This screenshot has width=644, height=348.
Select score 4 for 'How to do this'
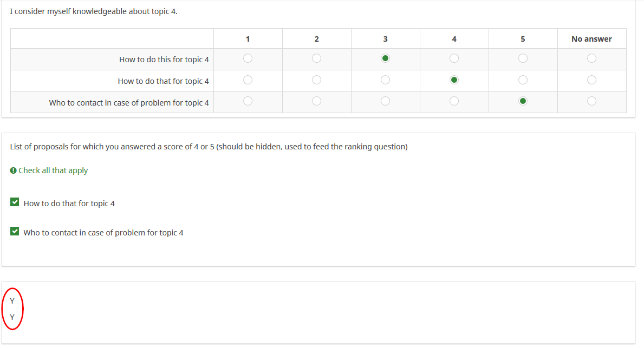point(454,58)
